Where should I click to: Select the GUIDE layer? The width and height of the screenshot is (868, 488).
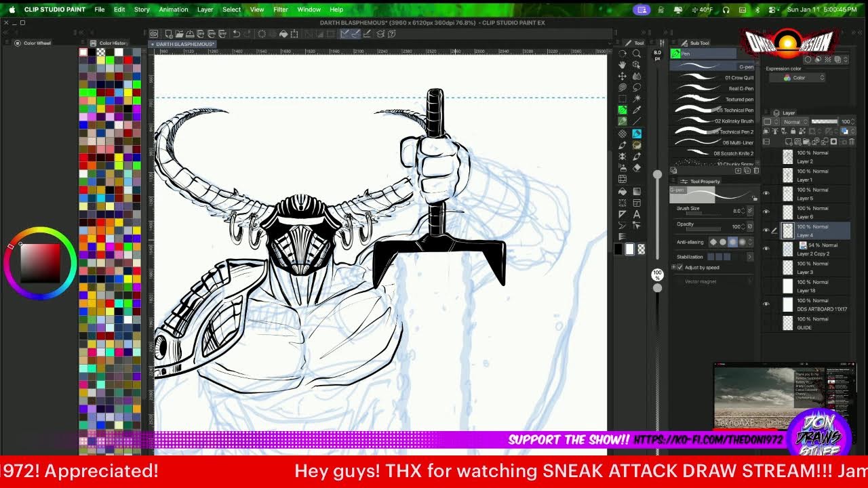tap(806, 323)
